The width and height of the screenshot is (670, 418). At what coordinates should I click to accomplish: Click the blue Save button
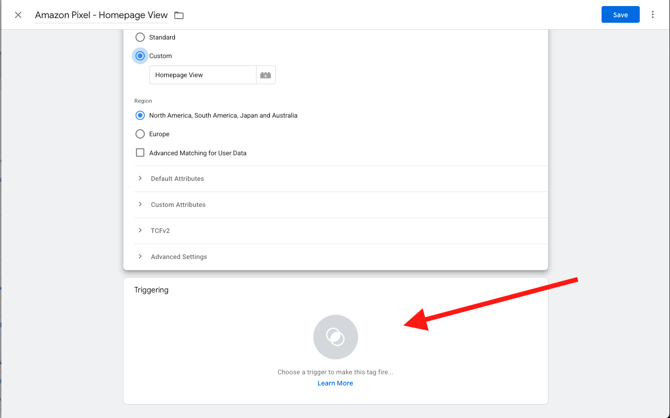620,15
